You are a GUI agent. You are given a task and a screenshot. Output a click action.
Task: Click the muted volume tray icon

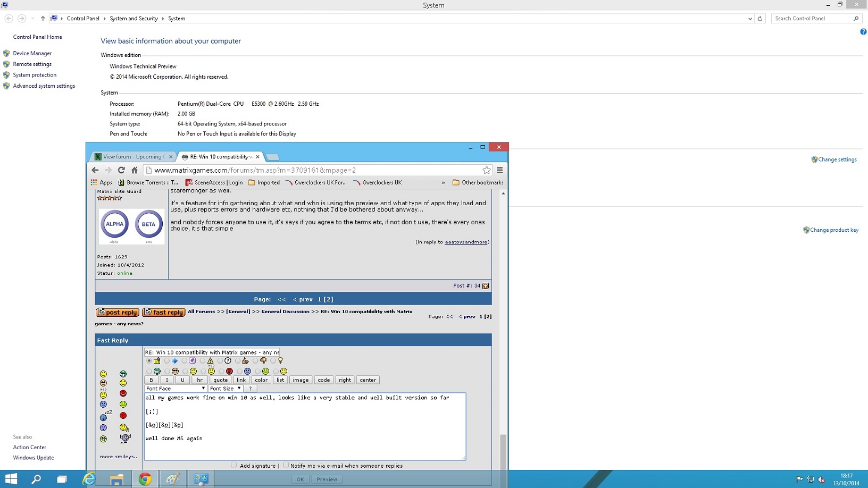(x=822, y=479)
